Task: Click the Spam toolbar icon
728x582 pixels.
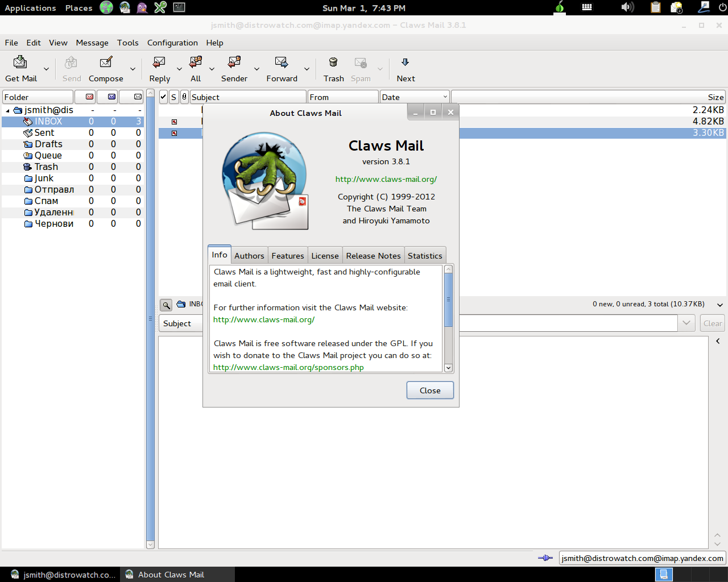Action: [x=361, y=62]
